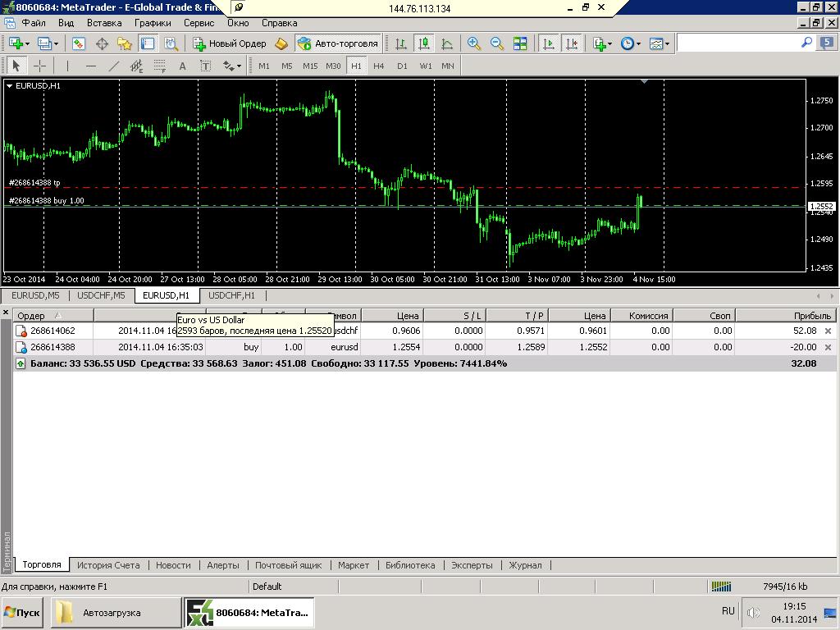840x630 pixels.
Task: Open the Indicators list icon
Action: tap(599, 43)
